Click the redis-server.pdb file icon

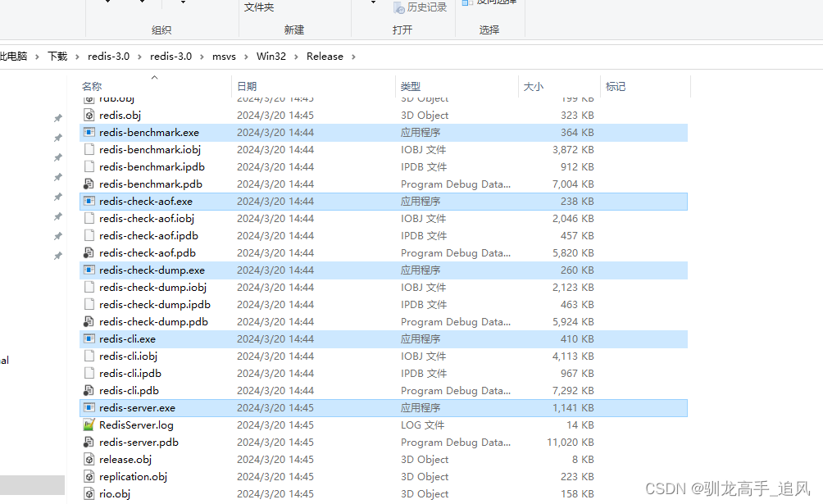tap(89, 442)
